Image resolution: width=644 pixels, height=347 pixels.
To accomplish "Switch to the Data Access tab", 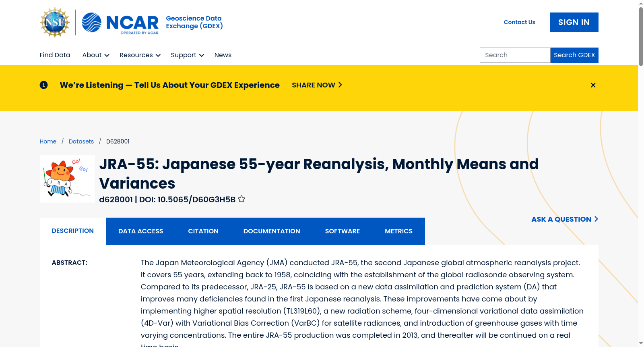I will pos(141,231).
